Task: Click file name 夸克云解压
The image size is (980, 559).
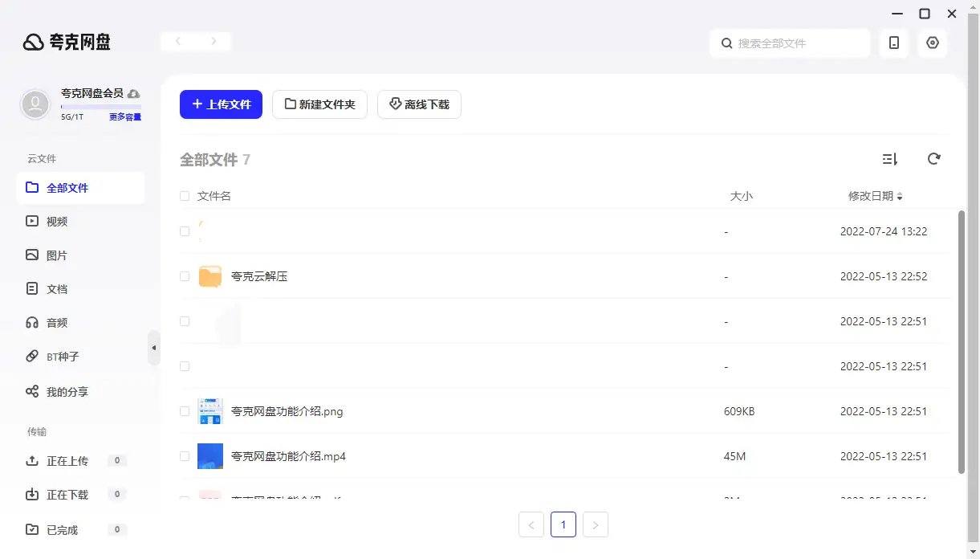Action: (x=259, y=276)
